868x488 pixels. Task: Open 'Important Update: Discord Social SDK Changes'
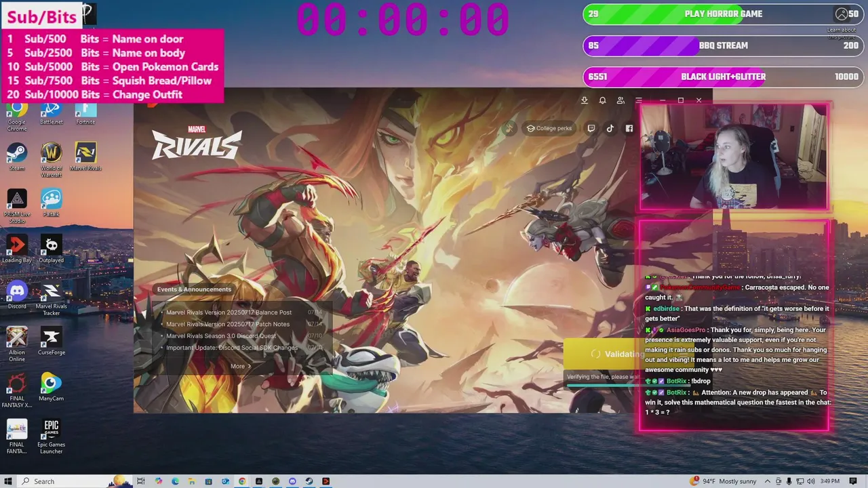click(x=232, y=348)
